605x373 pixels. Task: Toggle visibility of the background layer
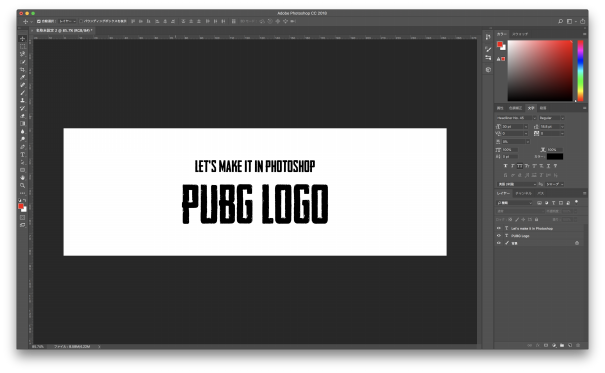(x=499, y=243)
